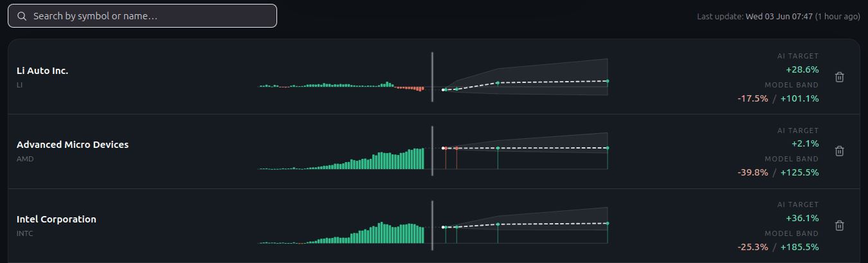Viewport: 868px width, 263px height.
Task: Click Li Auto historical bar chart
Action: click(x=341, y=87)
